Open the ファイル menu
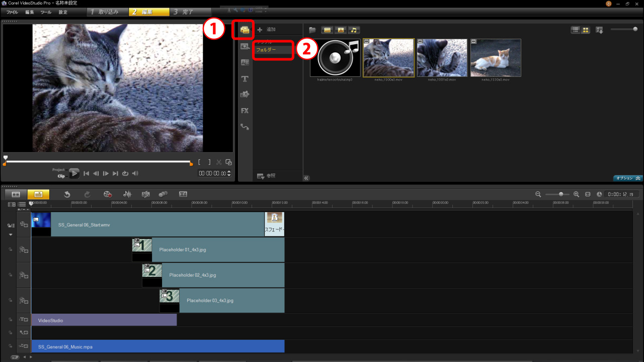This screenshot has height=362, width=644. (12, 12)
